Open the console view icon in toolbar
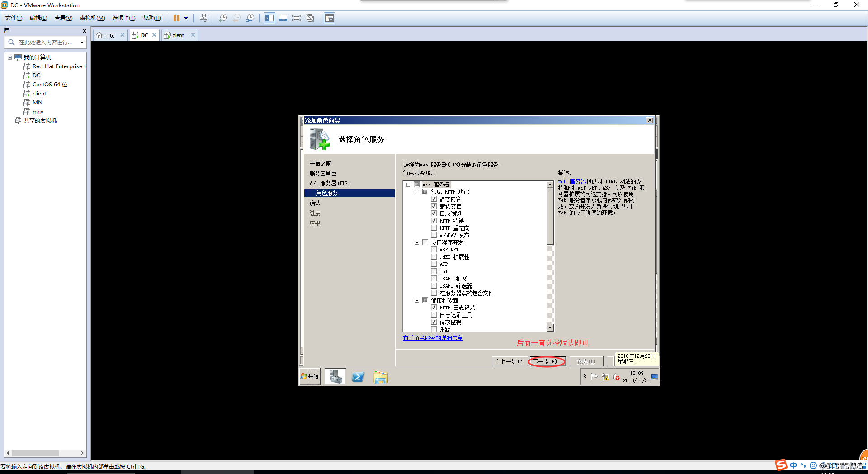868x474 pixels. 330,18
